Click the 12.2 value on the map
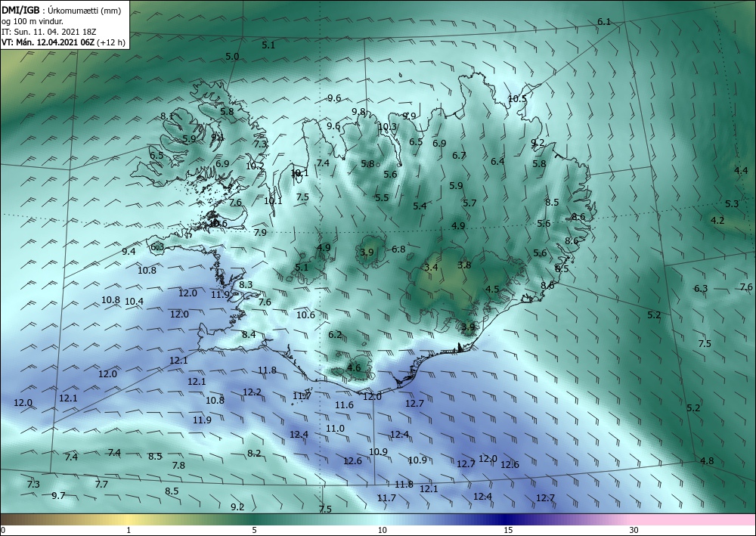 [252, 392]
